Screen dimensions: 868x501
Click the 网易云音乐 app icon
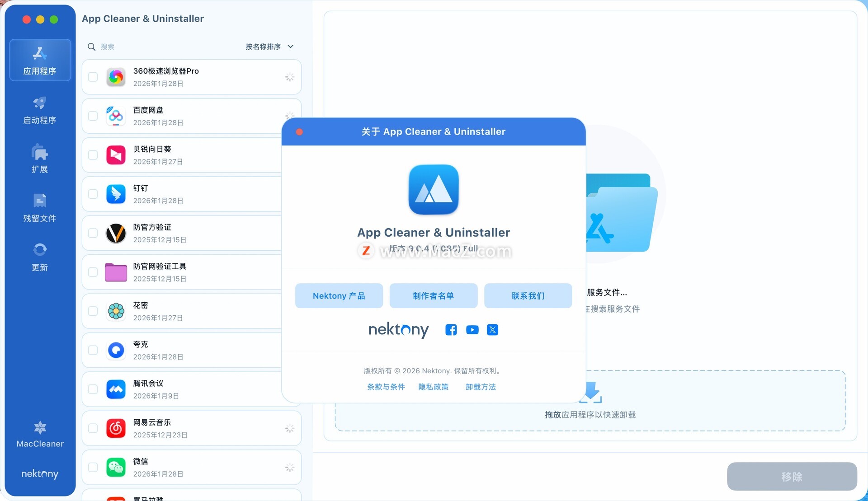coord(116,428)
